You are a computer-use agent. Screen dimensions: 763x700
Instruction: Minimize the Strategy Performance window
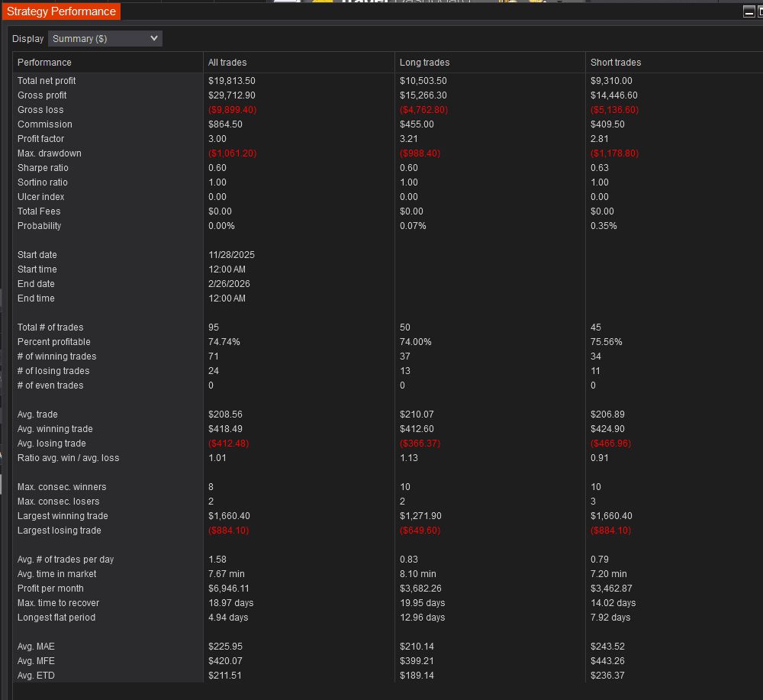click(749, 11)
